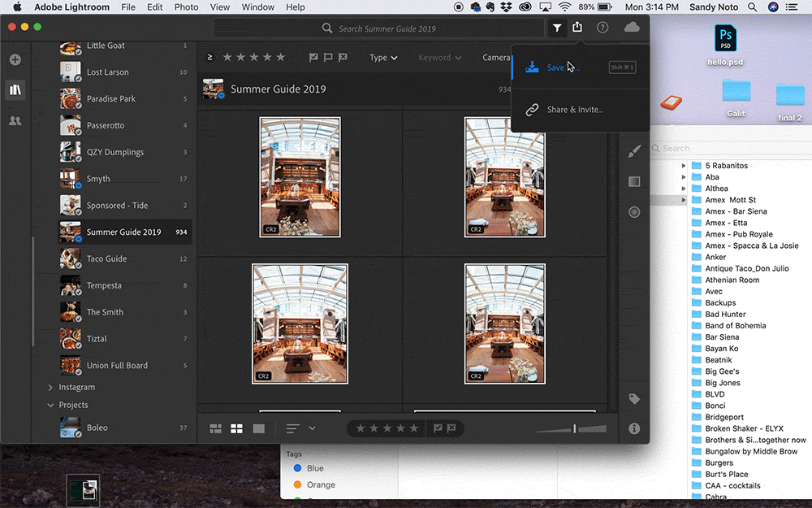Click the Search Summer Guide 2019 field

[x=387, y=28]
